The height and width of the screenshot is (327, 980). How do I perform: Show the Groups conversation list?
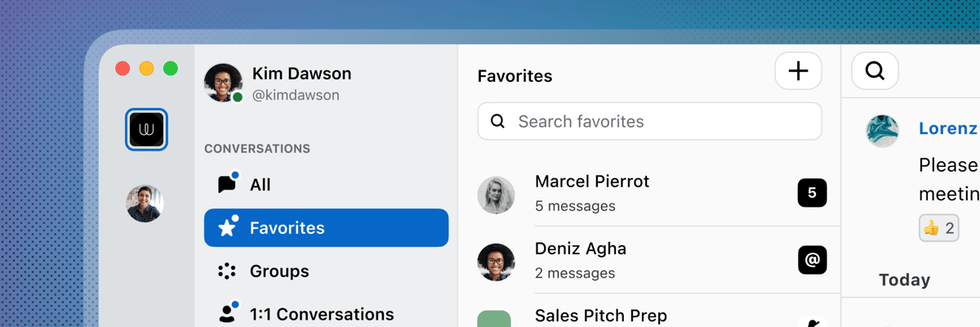[x=278, y=271]
